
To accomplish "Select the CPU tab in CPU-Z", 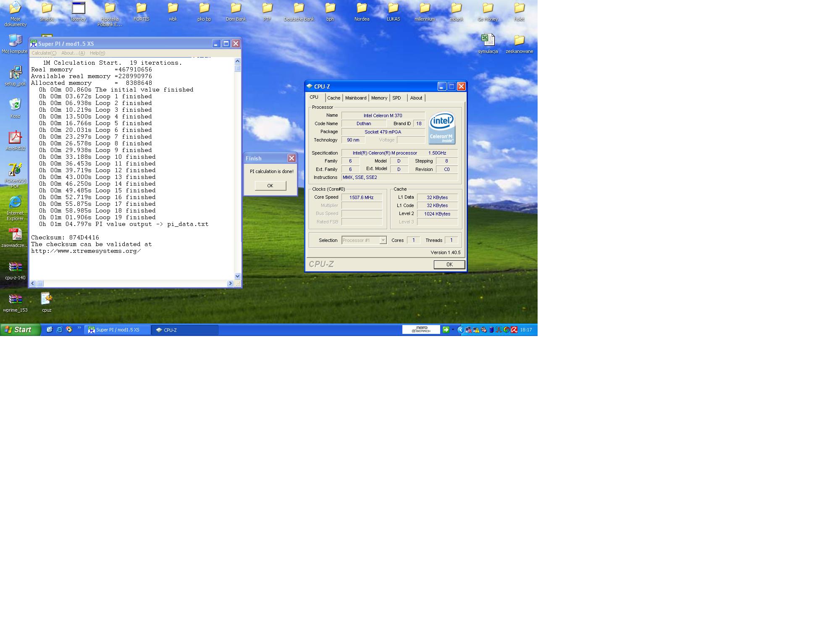I will coord(314,97).
